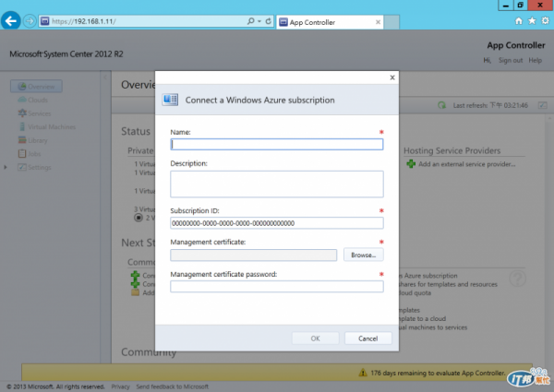Click the Azure subscription dialog header icon

pyautogui.click(x=170, y=100)
